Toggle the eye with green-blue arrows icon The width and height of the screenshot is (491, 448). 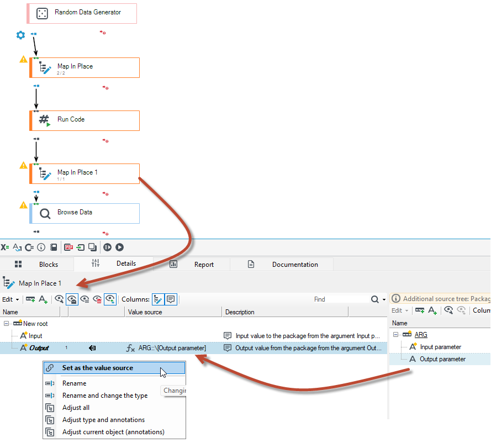[x=110, y=299]
